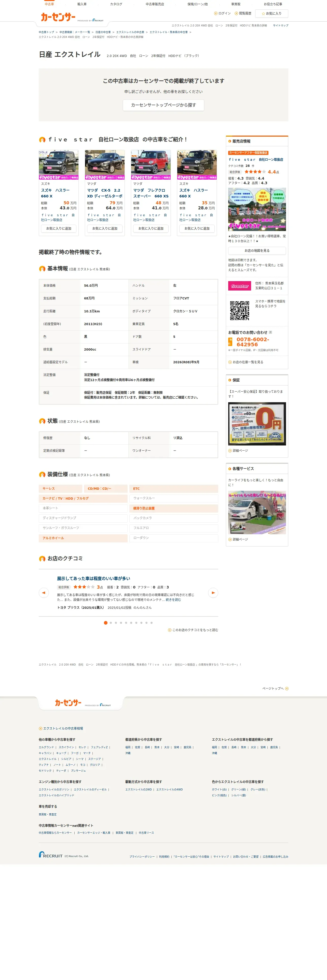Open the 保険/ローン/他 navigation tab
The height and width of the screenshot is (980, 327).
pos(198,4)
